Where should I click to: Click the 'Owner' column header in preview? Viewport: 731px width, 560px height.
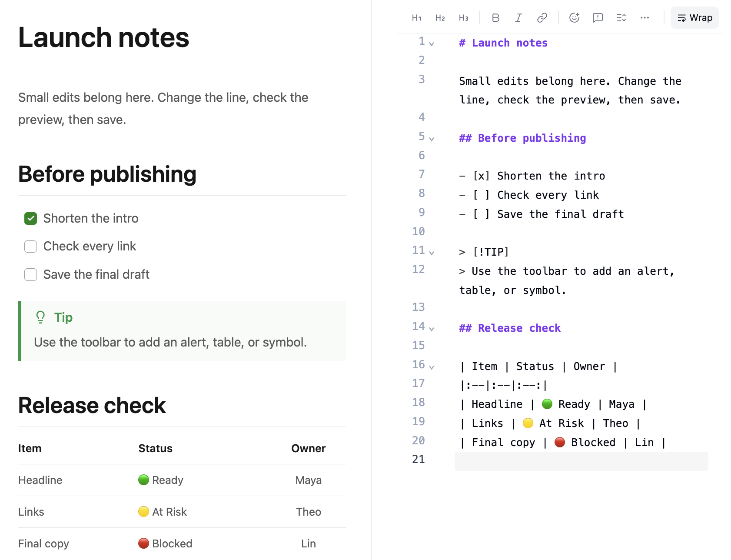click(309, 448)
